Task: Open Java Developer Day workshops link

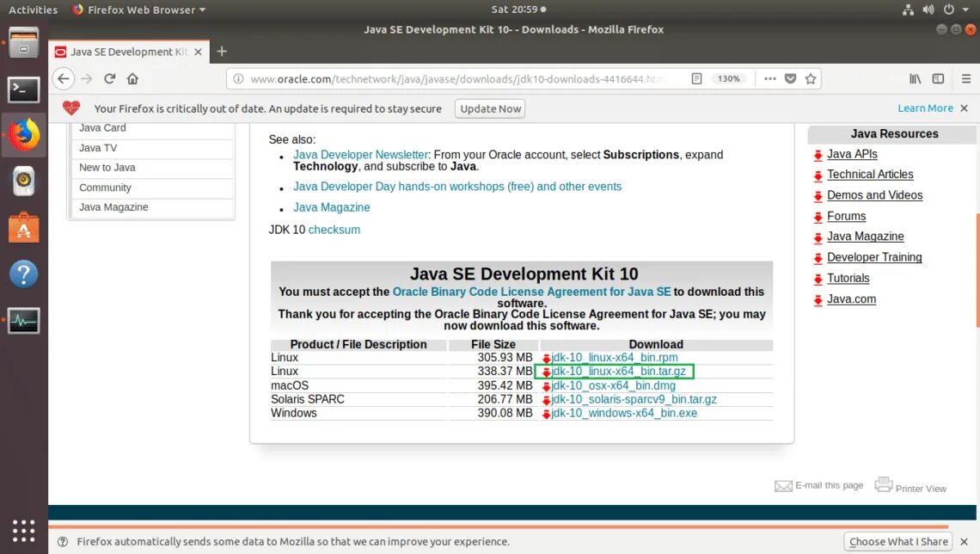Action: pos(457,187)
